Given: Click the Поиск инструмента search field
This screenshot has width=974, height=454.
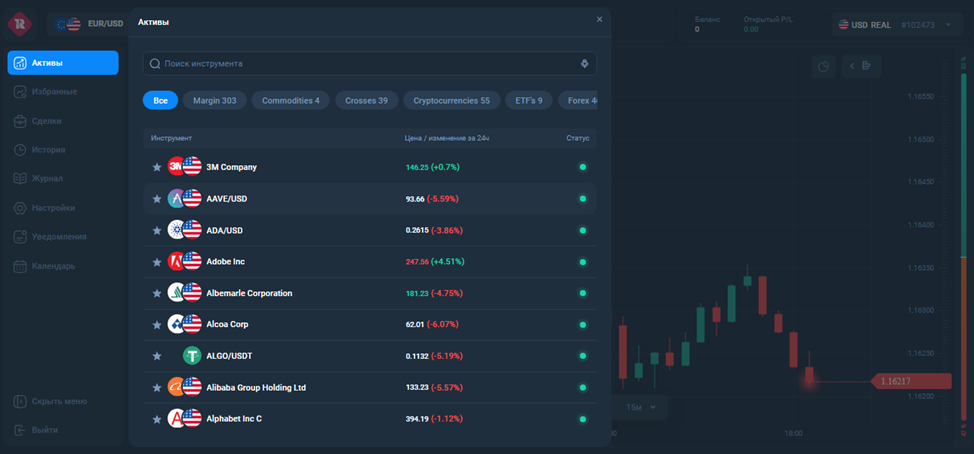Looking at the screenshot, I should coord(370,63).
